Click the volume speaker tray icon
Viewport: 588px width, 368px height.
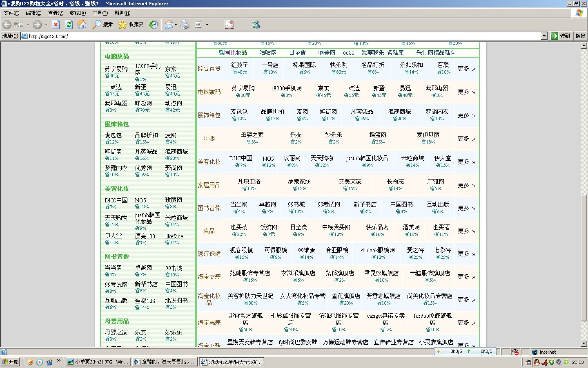[x=559, y=362]
